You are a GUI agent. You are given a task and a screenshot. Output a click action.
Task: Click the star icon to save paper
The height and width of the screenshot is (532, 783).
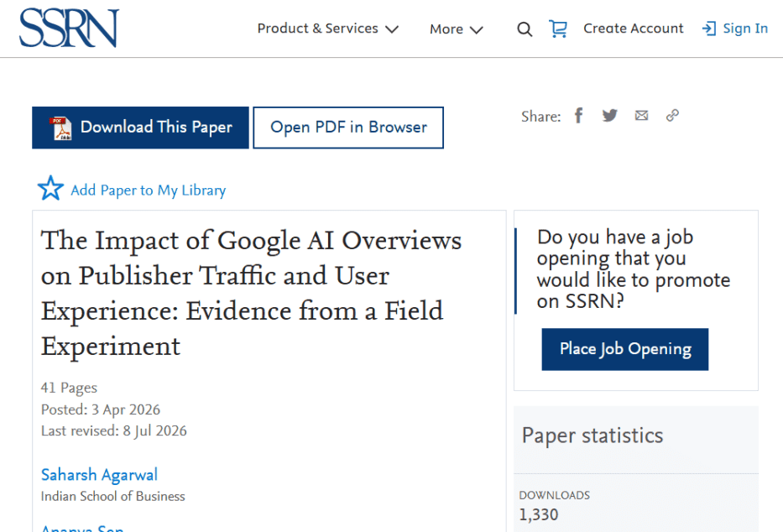point(50,188)
